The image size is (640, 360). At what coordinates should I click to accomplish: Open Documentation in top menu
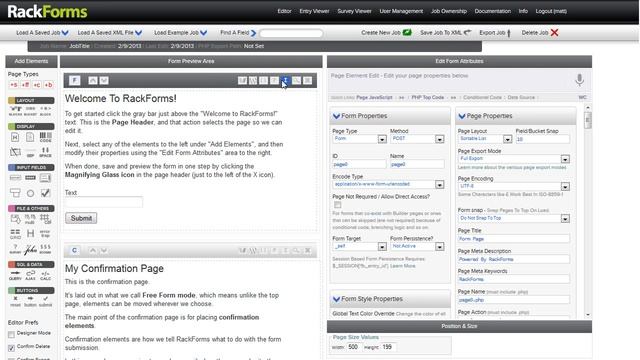coord(493,11)
